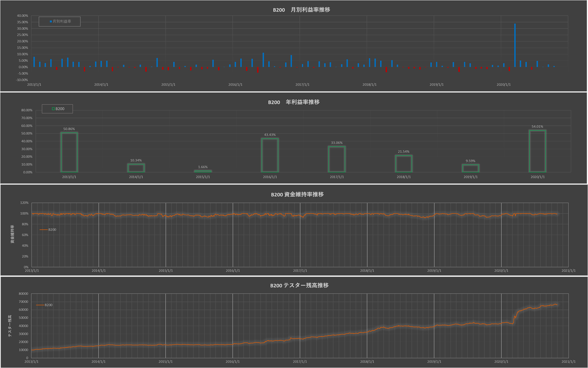The width and height of the screenshot is (588, 368).
Task: Click the chart title B200 資金維持率推移
Action: click(297, 194)
